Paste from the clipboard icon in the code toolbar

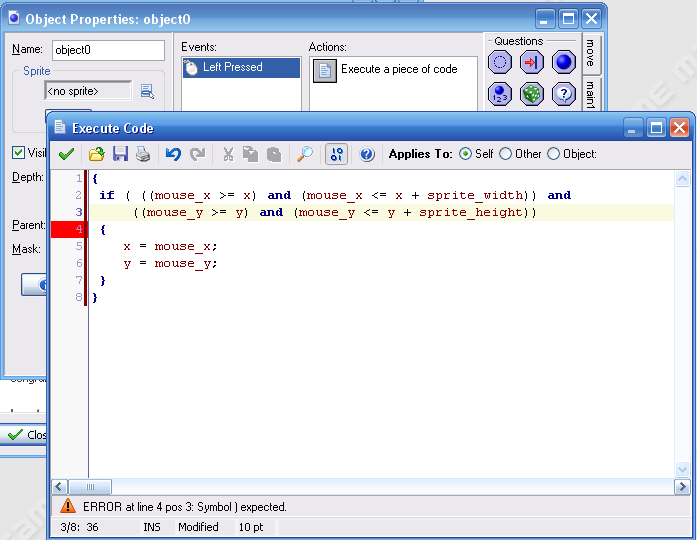point(274,154)
